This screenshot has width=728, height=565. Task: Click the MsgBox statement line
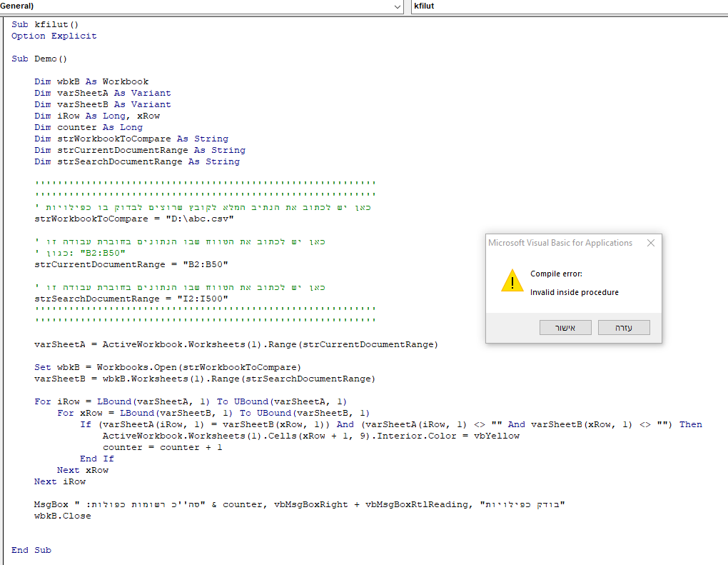pos(300,504)
